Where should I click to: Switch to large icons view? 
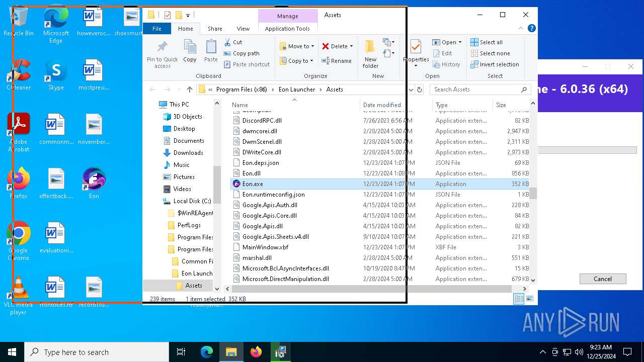[x=529, y=299]
